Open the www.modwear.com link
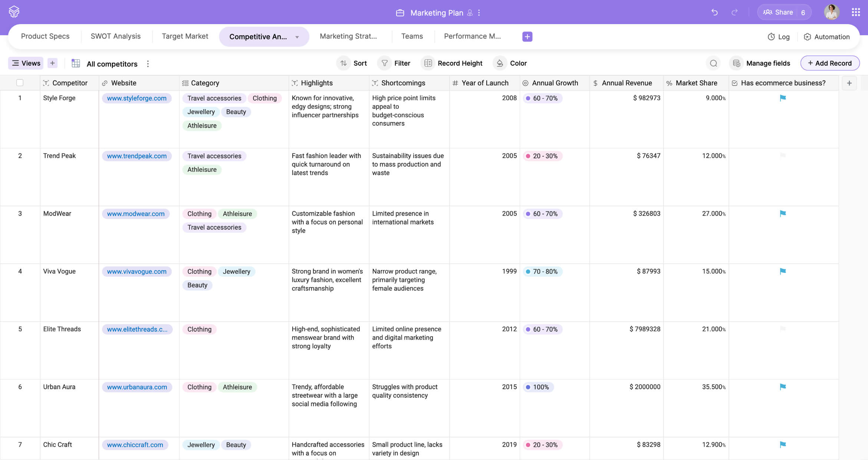The width and height of the screenshot is (868, 460). click(136, 214)
